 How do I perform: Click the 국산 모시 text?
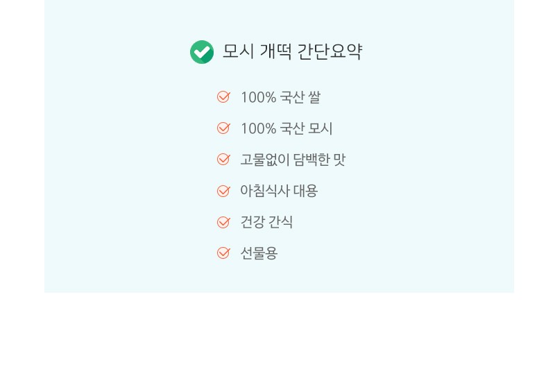(306, 128)
